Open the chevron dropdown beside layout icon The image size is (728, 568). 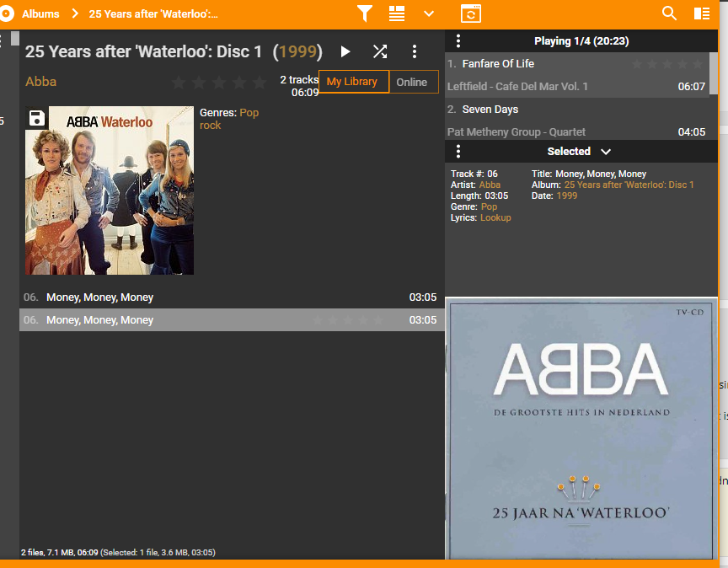click(429, 13)
